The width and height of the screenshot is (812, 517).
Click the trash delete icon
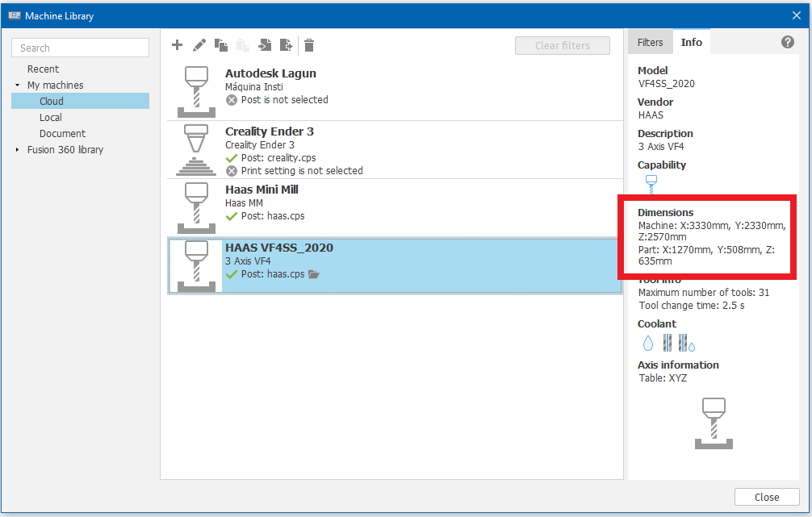(309, 45)
